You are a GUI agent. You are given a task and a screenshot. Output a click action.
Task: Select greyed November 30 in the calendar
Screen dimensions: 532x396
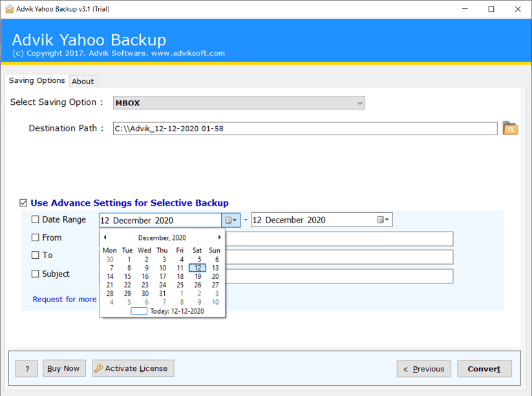pos(110,259)
